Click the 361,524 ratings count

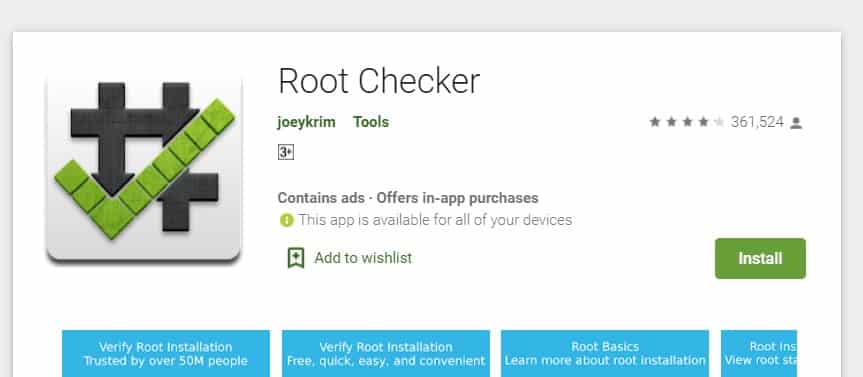pos(757,122)
